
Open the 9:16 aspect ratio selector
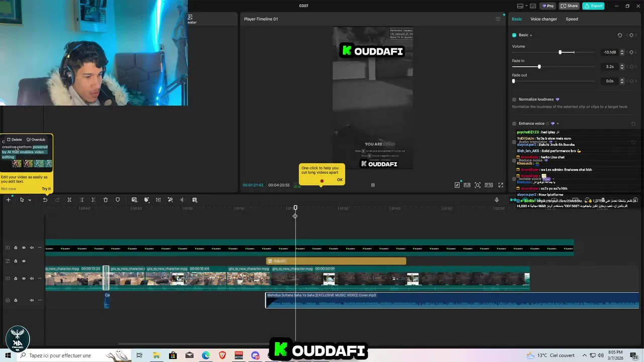[489, 185]
